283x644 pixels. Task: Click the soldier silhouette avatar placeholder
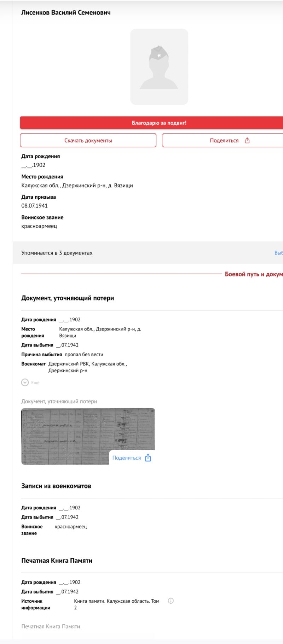pos(159,67)
